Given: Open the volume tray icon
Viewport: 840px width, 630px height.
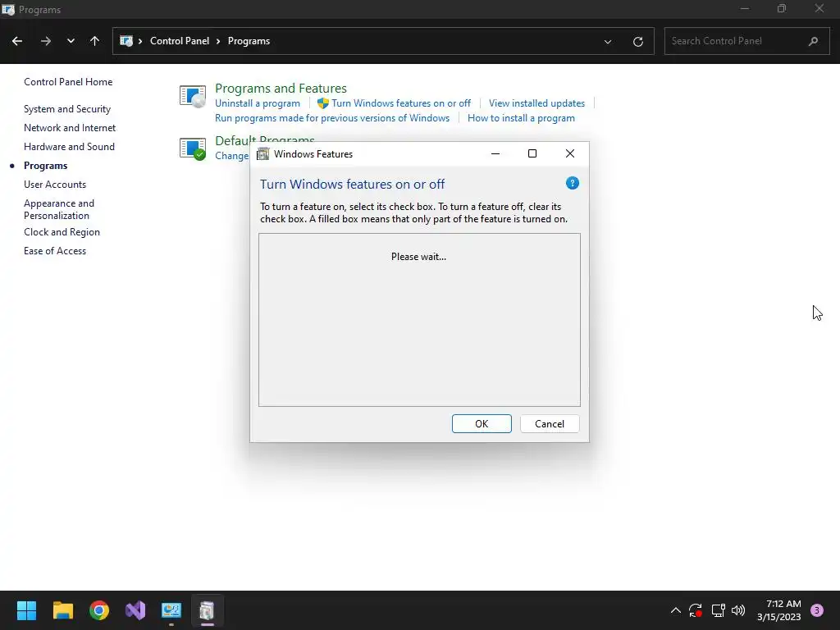Looking at the screenshot, I should 738,610.
